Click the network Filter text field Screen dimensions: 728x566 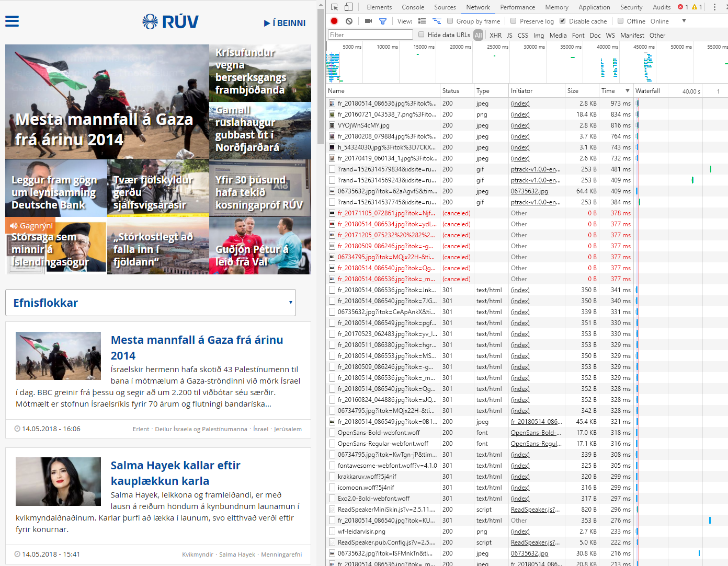[x=370, y=35]
